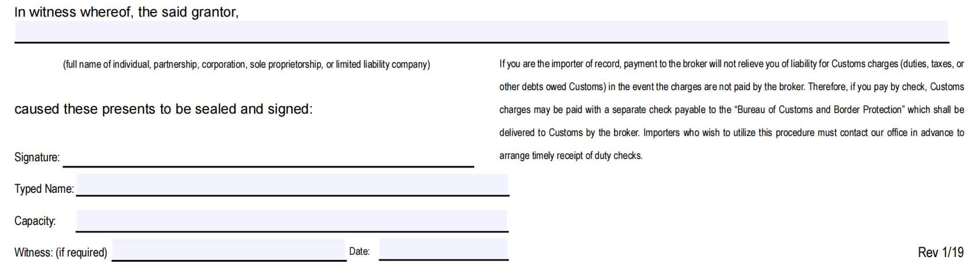Click the "Witness: (if required)" label
The height and width of the screenshot is (280, 980).
(x=61, y=252)
